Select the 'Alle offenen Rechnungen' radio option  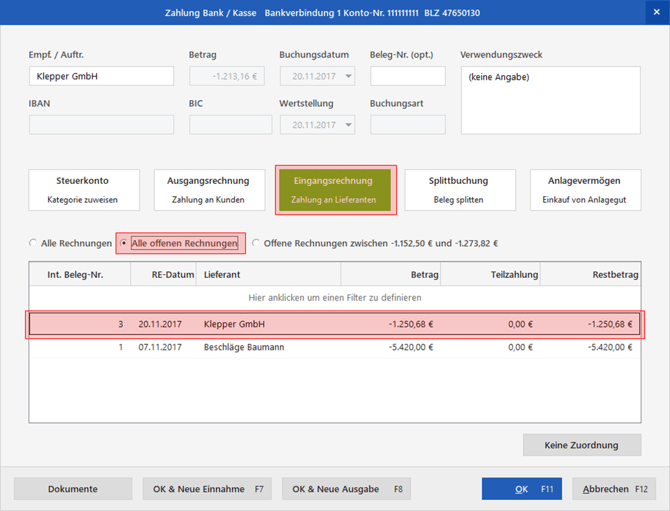124,243
